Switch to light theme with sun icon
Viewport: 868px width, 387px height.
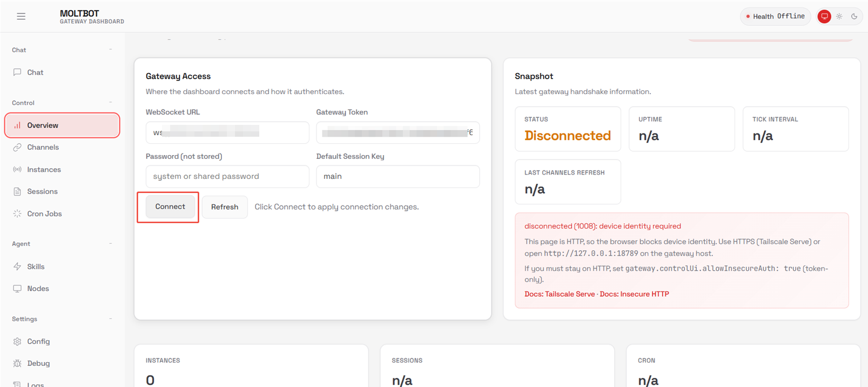click(x=839, y=16)
